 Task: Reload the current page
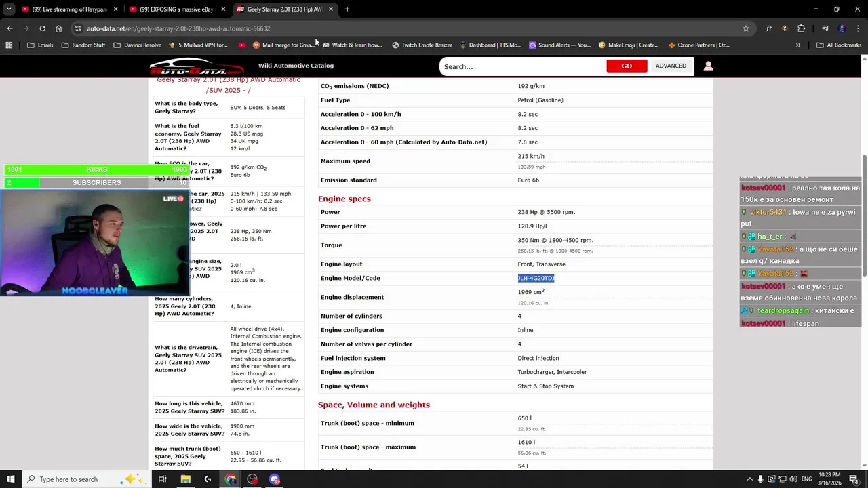(42, 28)
